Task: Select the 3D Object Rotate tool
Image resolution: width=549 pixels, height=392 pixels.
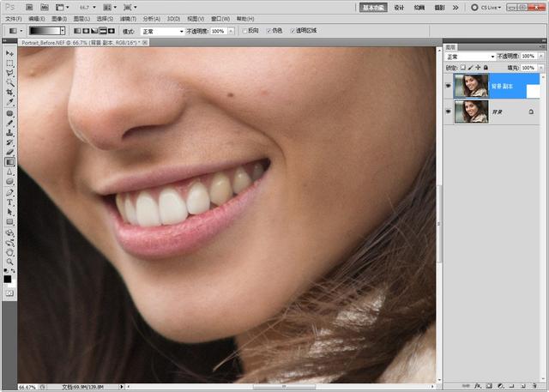Action: 9,232
